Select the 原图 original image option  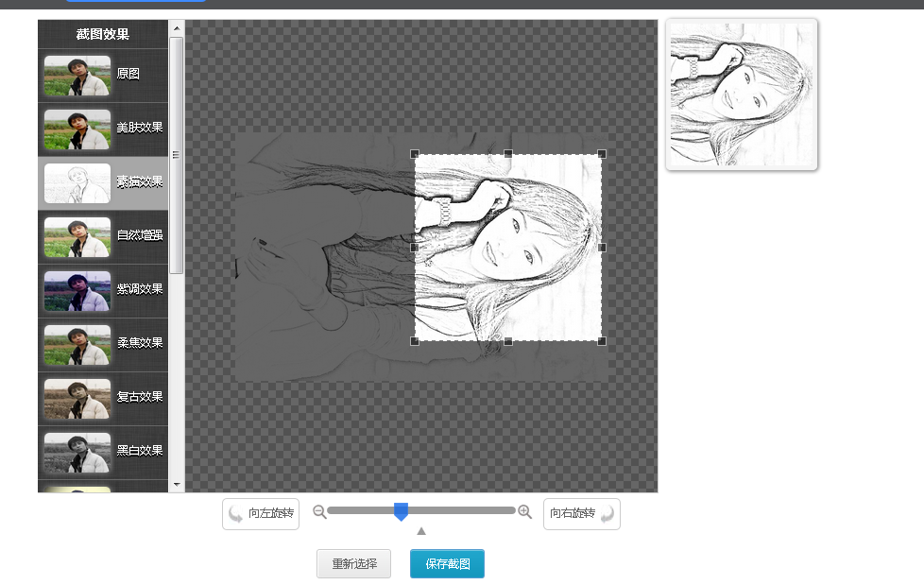(103, 75)
